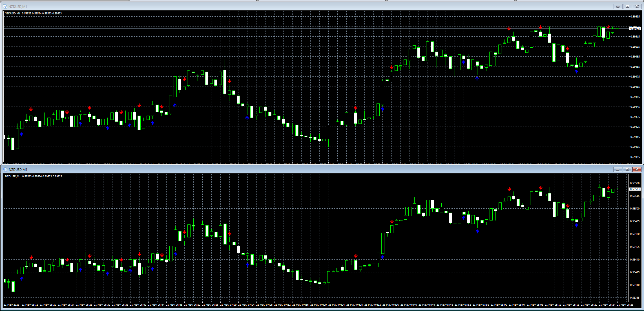Screen dimensions: 644x311
Task: Click the 21 May 08:28 time axis label
Action: tap(625, 305)
